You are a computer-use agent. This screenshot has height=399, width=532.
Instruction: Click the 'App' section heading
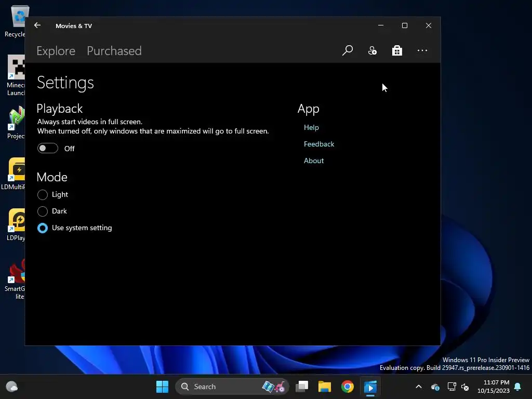click(x=309, y=109)
